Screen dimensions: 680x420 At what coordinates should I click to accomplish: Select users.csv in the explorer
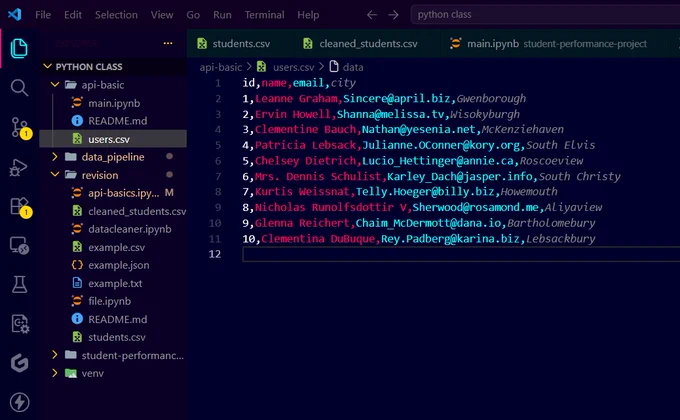pyautogui.click(x=114, y=139)
